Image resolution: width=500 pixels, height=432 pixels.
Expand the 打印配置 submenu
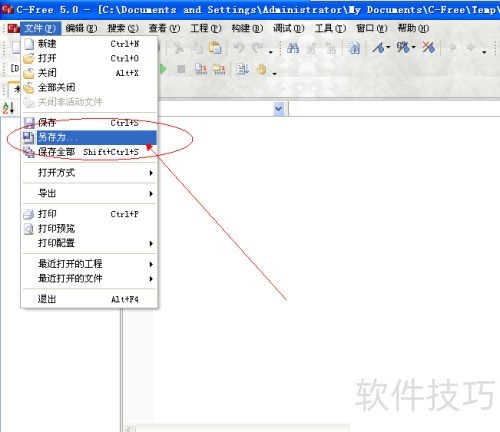pos(151,244)
